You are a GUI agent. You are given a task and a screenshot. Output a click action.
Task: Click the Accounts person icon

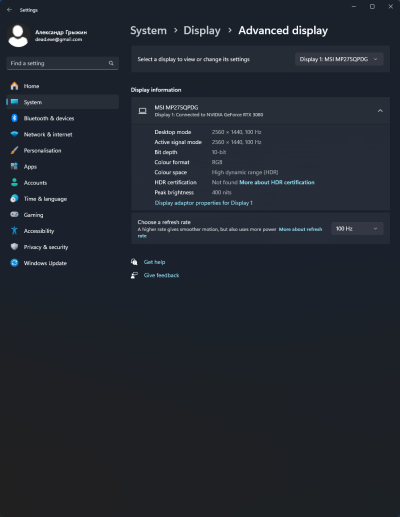[14, 182]
